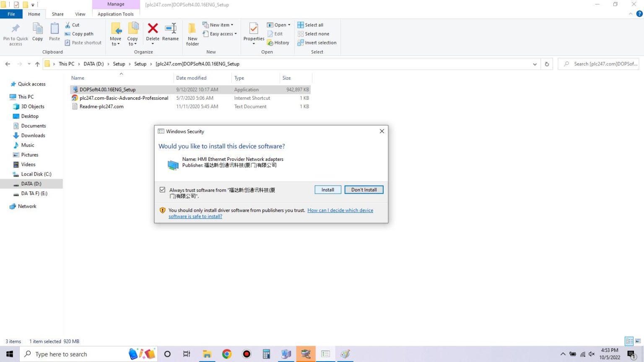The width and height of the screenshot is (644, 362).
Task: Open the Easy access dropdown
Action: (220, 34)
